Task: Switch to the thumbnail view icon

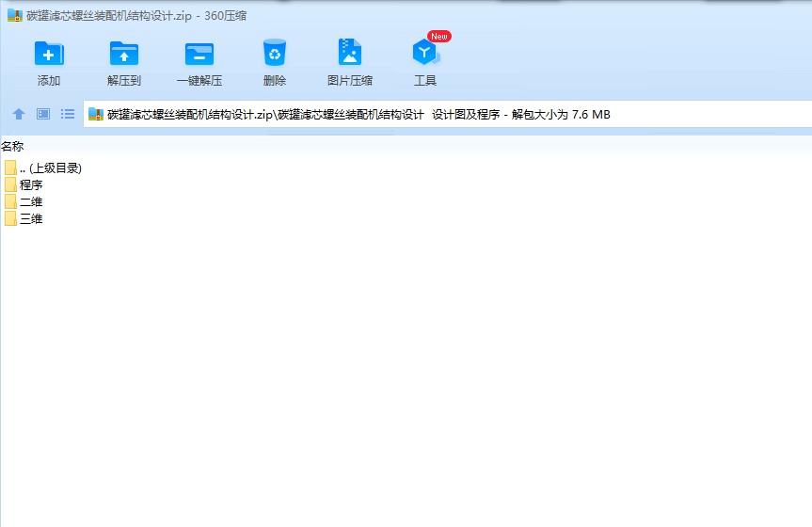Action: coord(43,114)
